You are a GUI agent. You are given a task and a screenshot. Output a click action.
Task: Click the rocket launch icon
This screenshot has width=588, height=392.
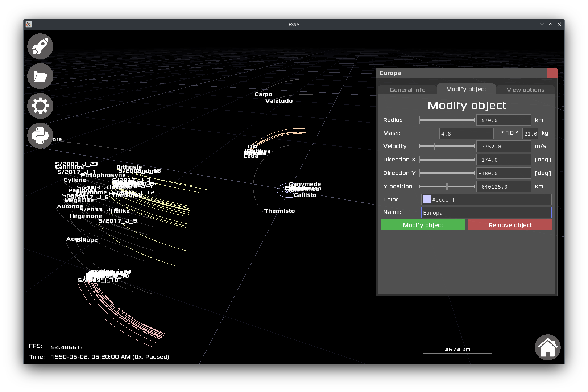tap(40, 46)
